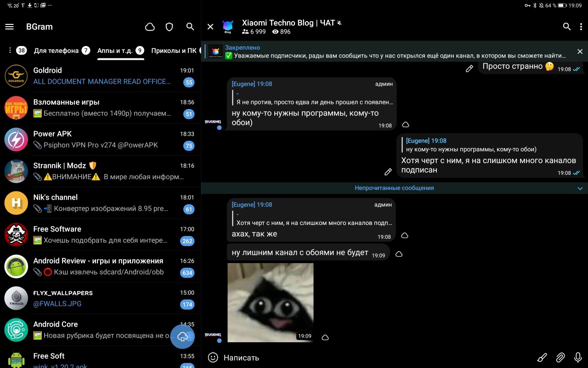Tap FLYX_WALLPAPERS avatar
Screen dimensions: 588x368
pos(16,298)
